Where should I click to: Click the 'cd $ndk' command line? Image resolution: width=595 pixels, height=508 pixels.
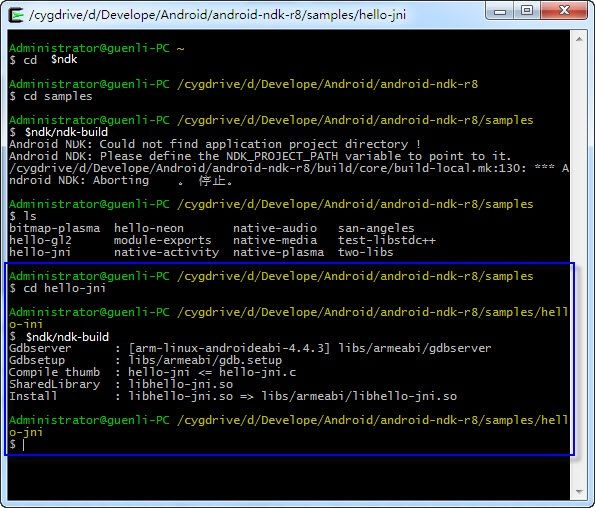tap(43, 60)
